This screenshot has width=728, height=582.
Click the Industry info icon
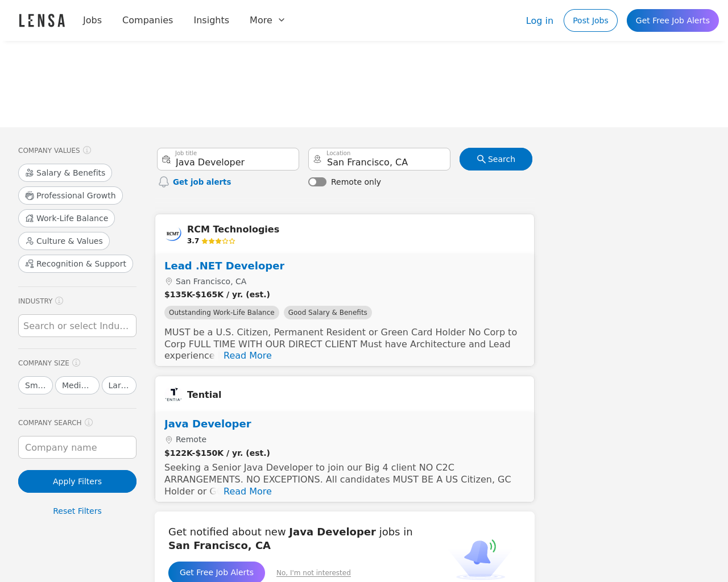59,301
